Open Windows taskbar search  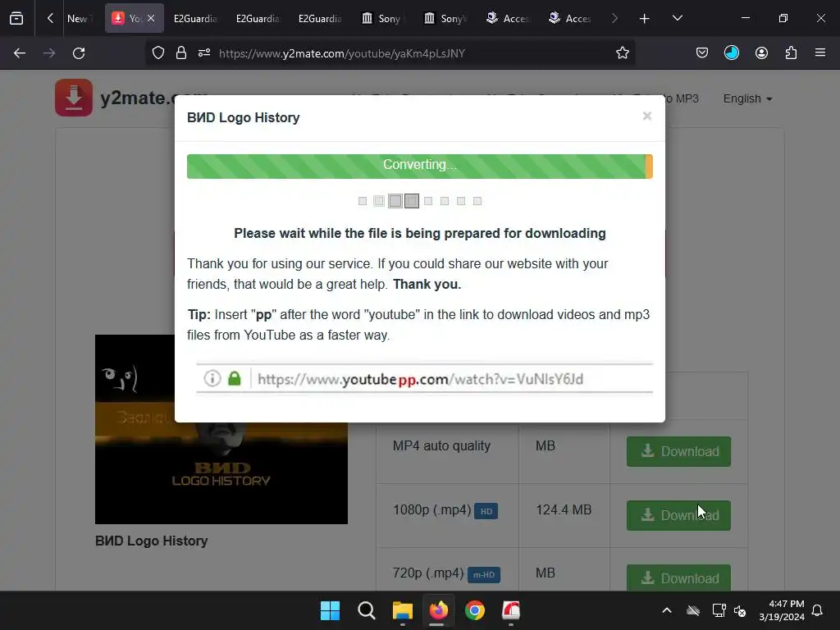367,610
